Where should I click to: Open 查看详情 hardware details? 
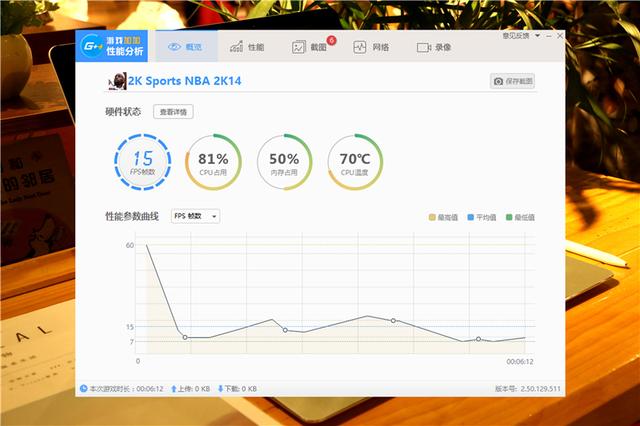[x=173, y=112]
